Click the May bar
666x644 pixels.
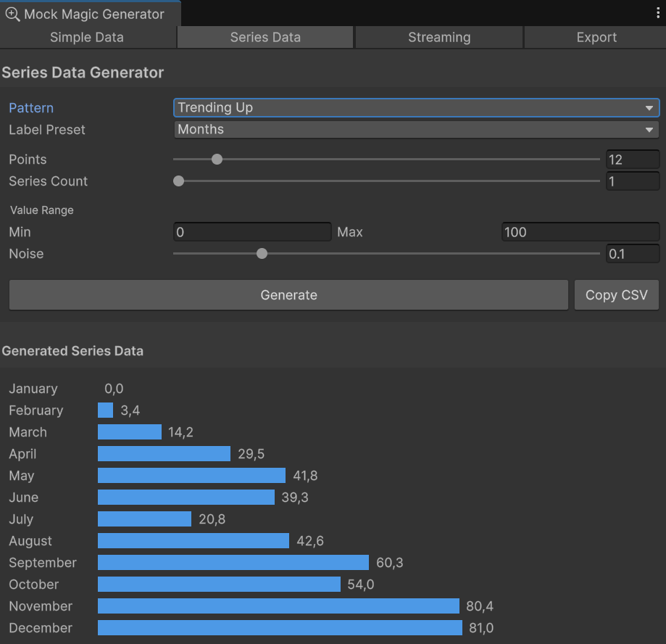[x=191, y=475]
